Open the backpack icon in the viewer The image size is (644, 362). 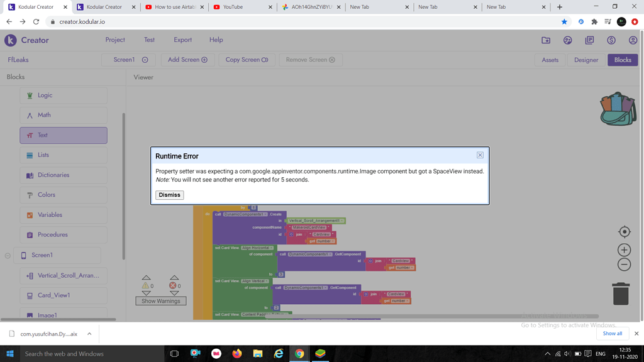tap(618, 109)
